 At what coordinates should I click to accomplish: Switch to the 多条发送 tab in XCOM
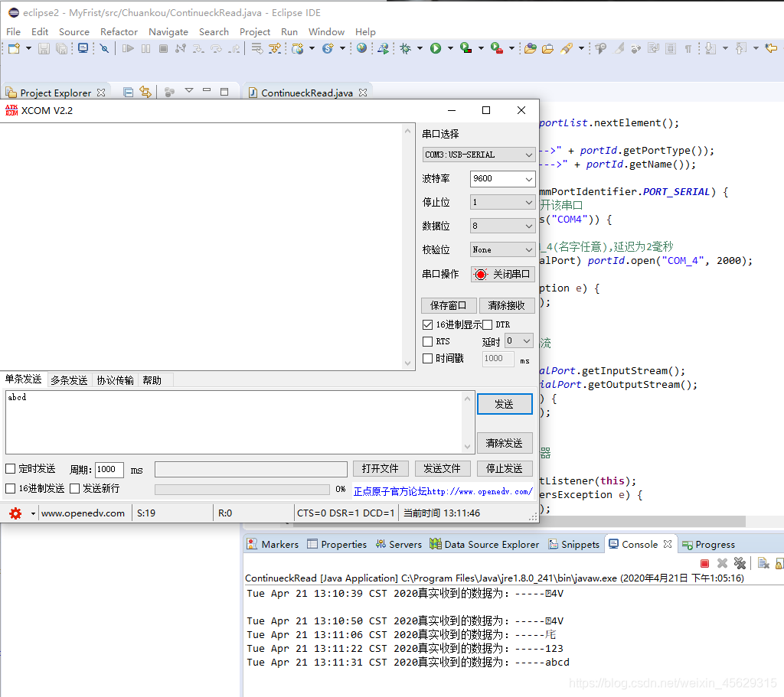tap(69, 380)
